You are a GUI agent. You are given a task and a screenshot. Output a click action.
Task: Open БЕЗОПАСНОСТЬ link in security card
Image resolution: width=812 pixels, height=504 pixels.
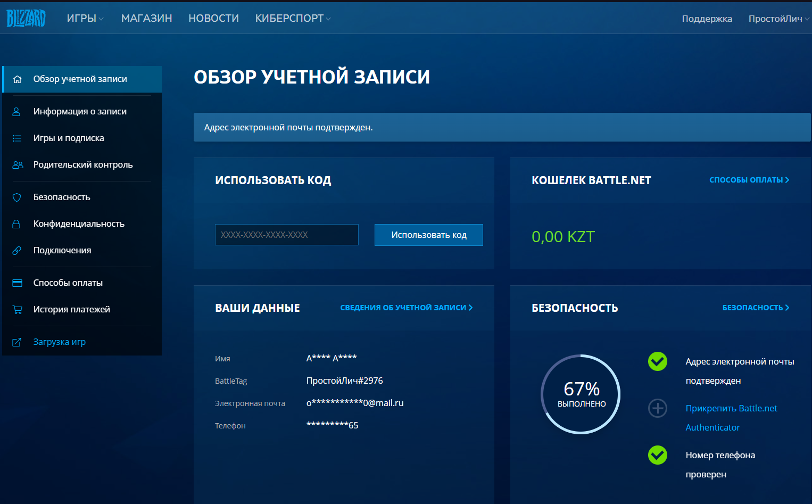(756, 308)
